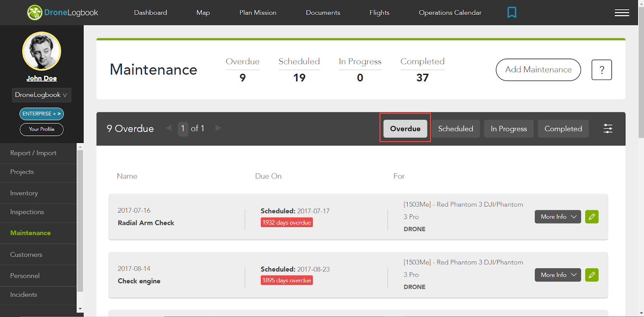Click the filter sliders icon
Image resolution: width=644 pixels, height=317 pixels.
click(x=608, y=128)
